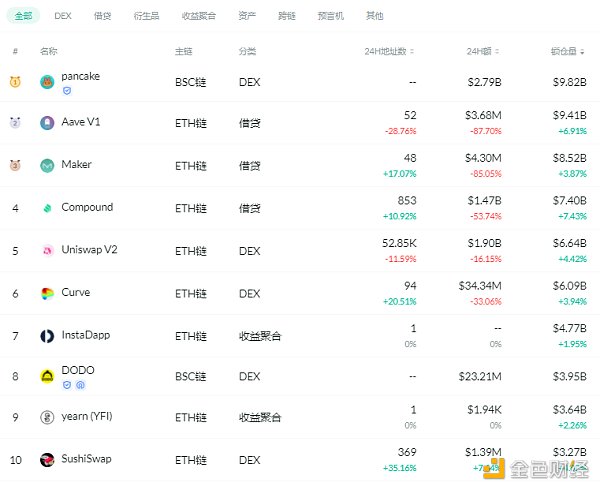The width and height of the screenshot is (600, 490).
Task: Click the SushiSwap logo icon
Action: (47, 459)
